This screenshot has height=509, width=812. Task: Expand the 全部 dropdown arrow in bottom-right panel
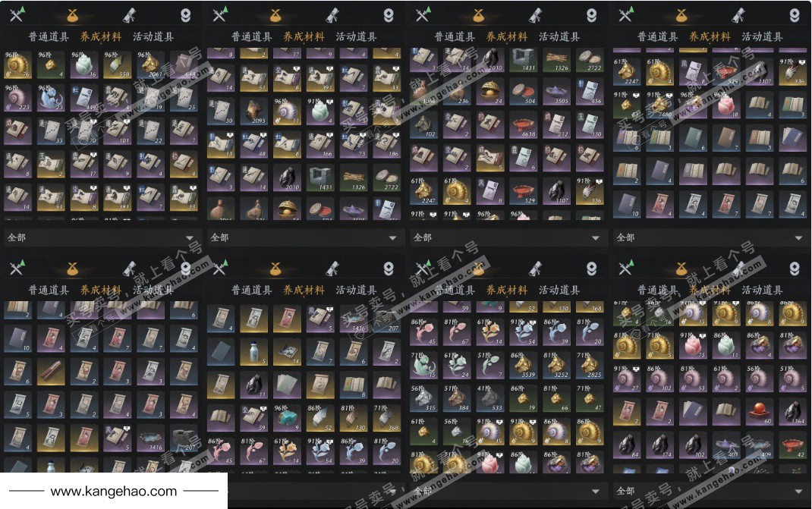coord(798,492)
